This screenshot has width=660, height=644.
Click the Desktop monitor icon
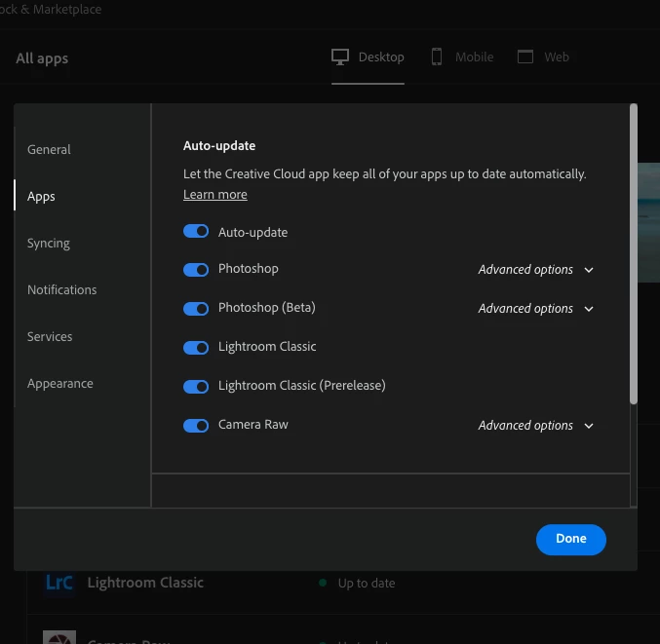[339, 57]
